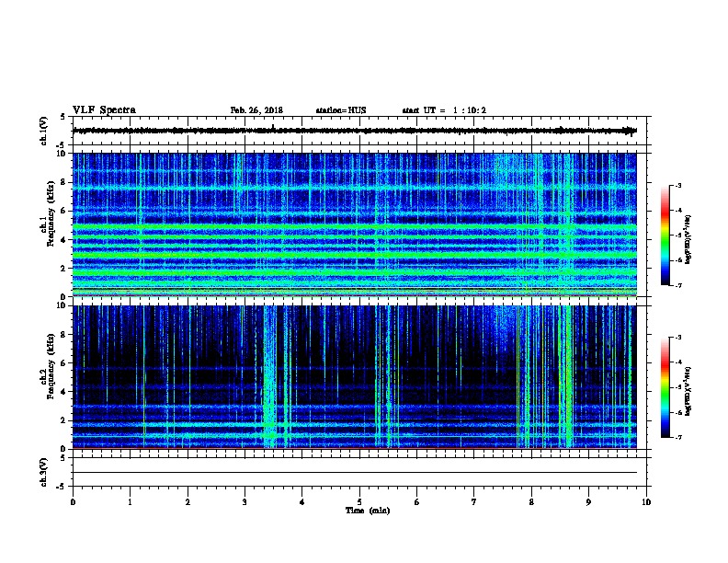Click time axis tick label '0'
The height and width of the screenshot is (563, 728).
tap(73, 502)
